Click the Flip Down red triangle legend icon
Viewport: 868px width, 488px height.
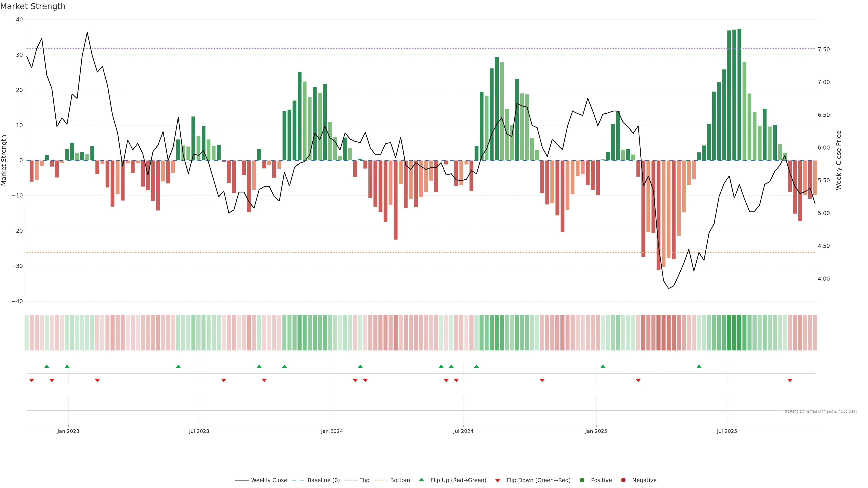[498, 480]
